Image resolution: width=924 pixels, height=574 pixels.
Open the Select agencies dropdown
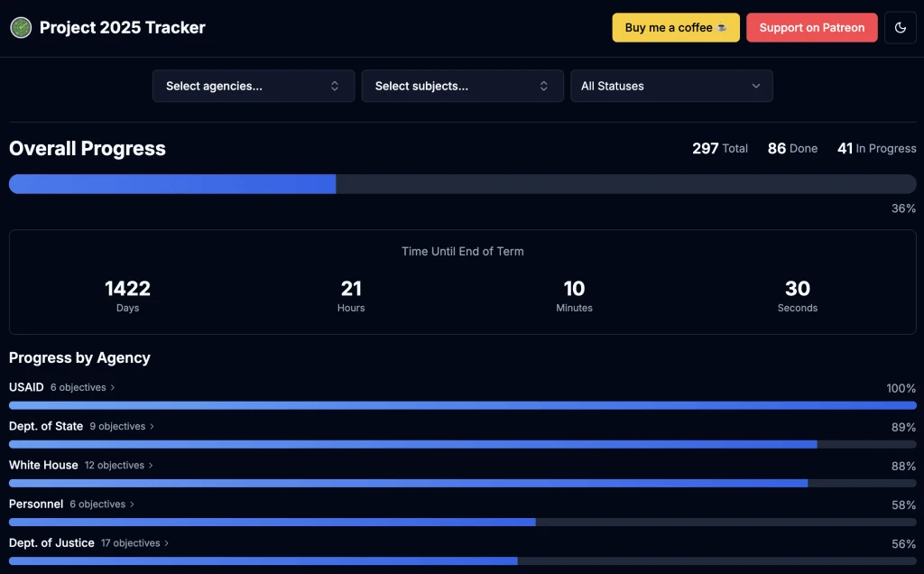[254, 86]
